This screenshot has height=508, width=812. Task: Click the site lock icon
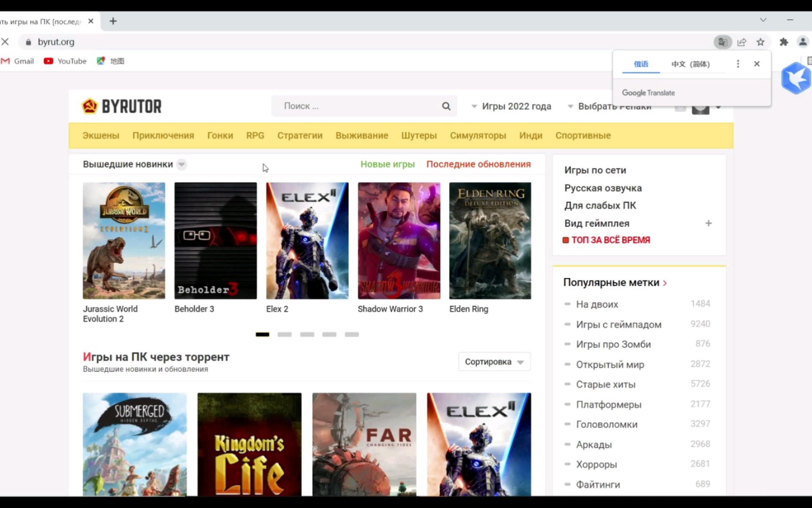coord(28,42)
